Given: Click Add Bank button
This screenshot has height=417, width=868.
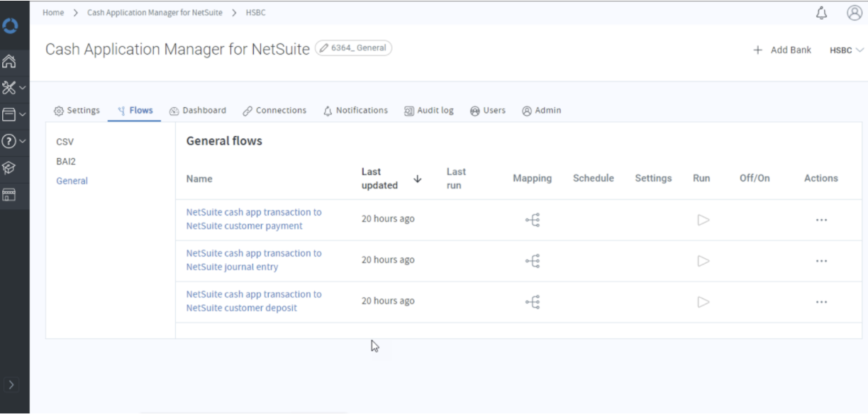Looking at the screenshot, I should click(782, 50).
